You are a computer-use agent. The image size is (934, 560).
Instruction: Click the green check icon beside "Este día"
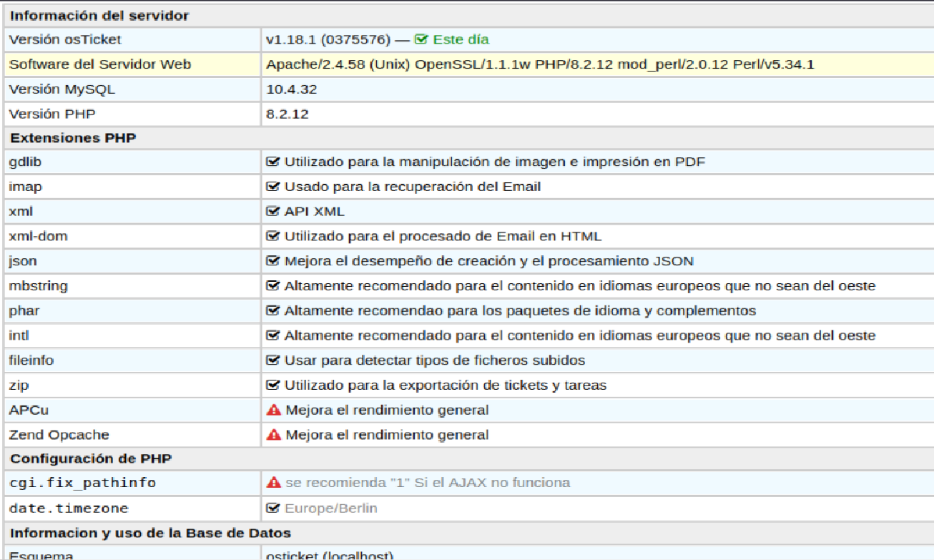click(422, 40)
